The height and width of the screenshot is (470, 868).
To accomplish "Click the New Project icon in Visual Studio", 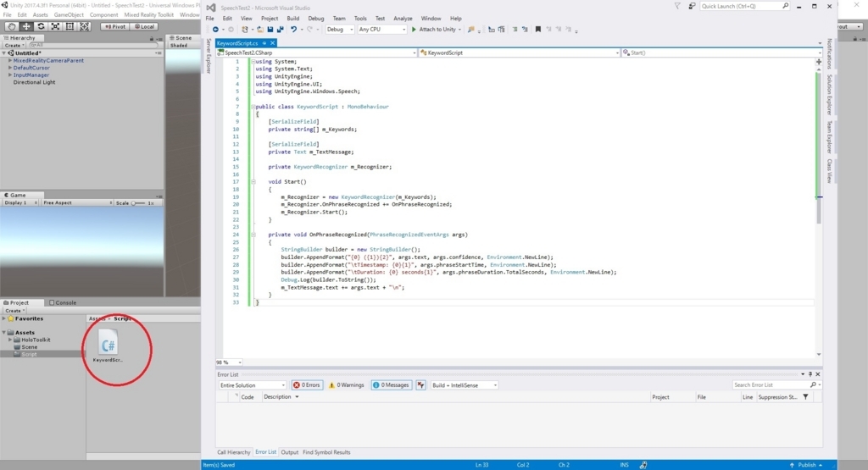I will (x=245, y=30).
